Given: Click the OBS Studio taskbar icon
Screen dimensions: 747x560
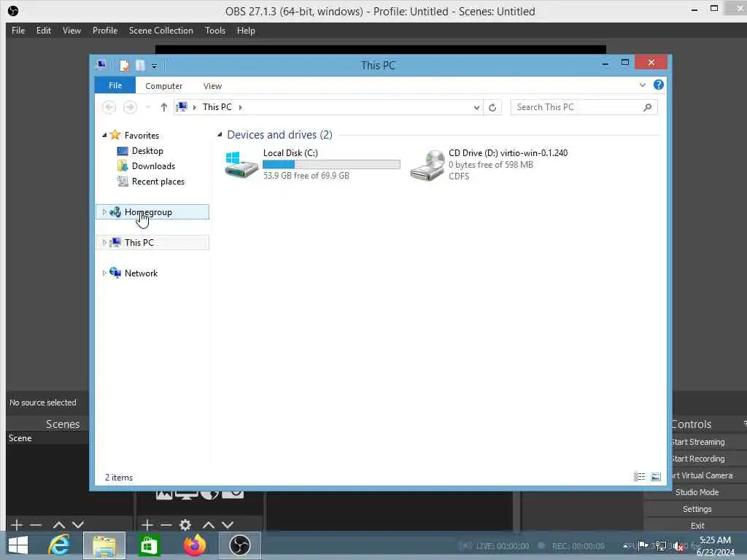Looking at the screenshot, I should click(x=239, y=545).
